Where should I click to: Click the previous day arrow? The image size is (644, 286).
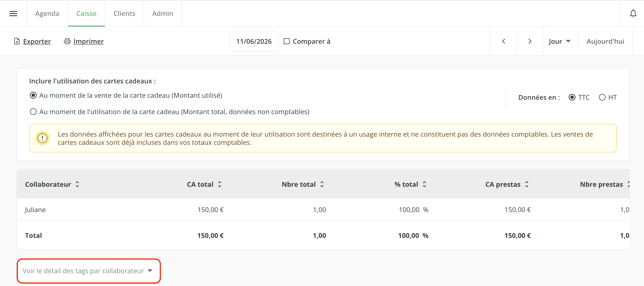(x=503, y=41)
